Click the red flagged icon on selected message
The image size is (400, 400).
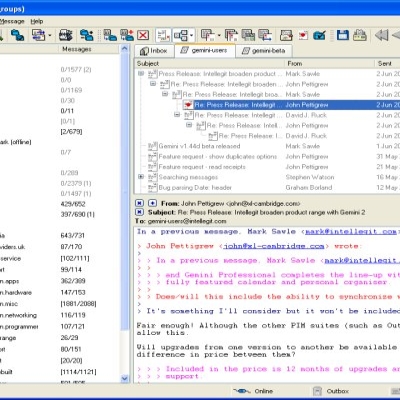[x=188, y=105]
